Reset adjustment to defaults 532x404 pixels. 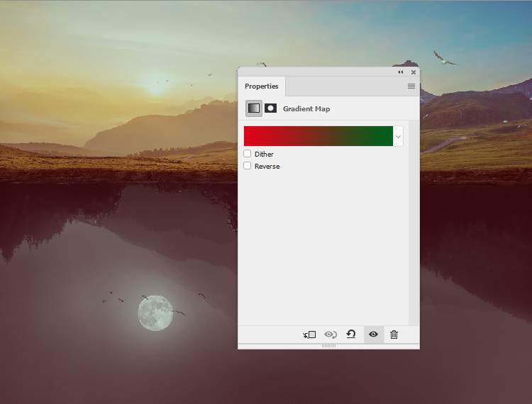(351, 335)
